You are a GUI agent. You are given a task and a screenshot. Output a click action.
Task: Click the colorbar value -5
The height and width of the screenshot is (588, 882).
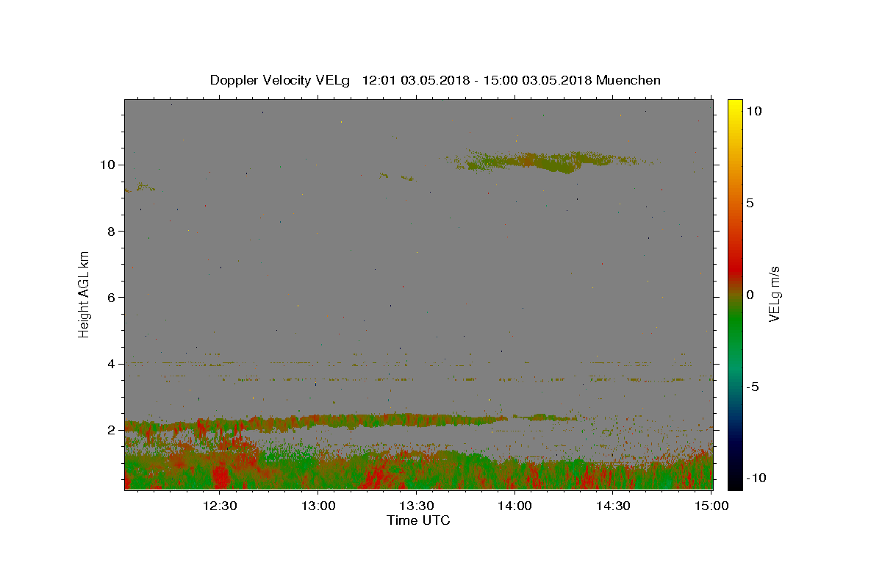tap(753, 387)
